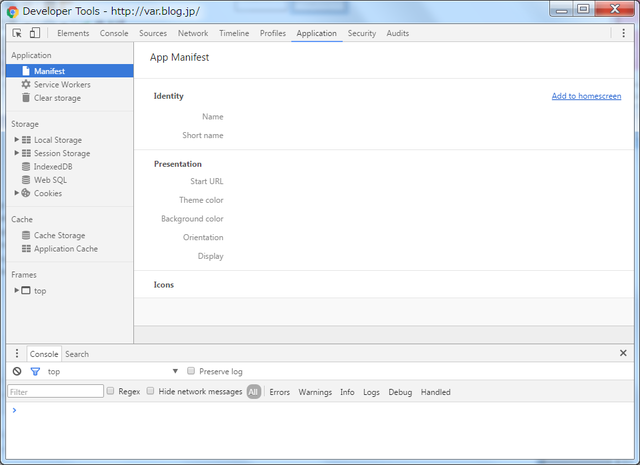Select Manifest in the Application sidebar
Screen dimensions: 640x465
tap(70, 71)
